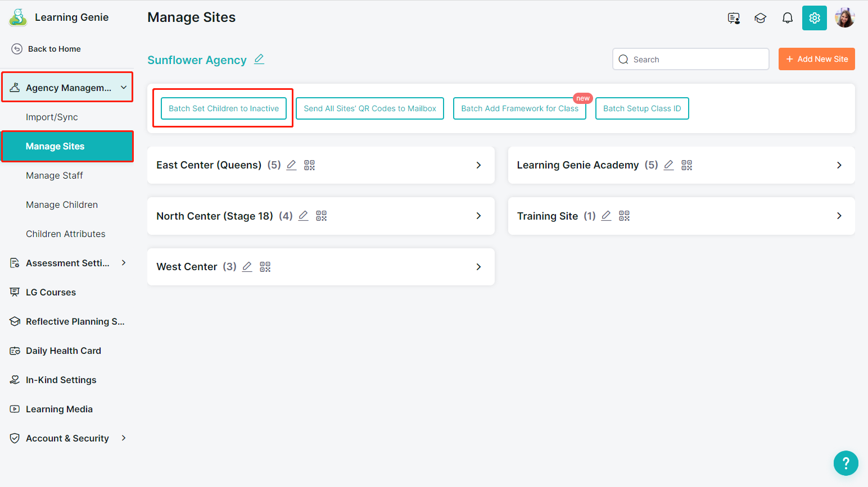Click into the Search input field

pyautogui.click(x=697, y=60)
